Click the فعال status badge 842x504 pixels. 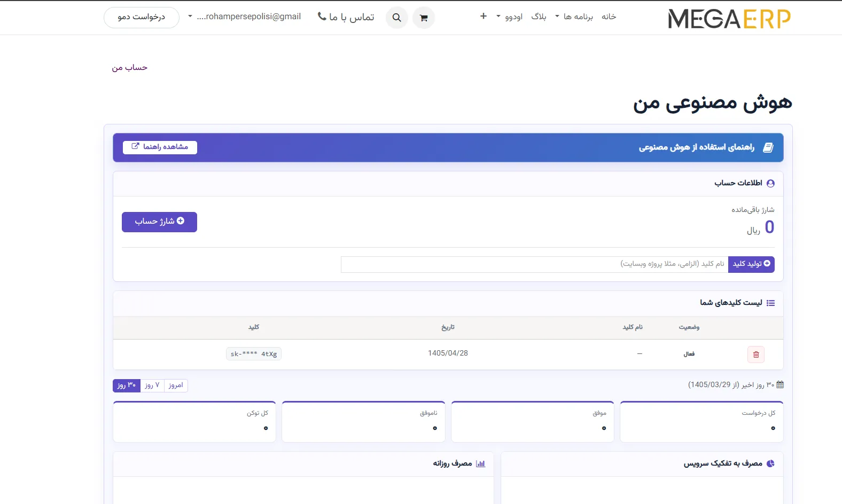pos(689,354)
